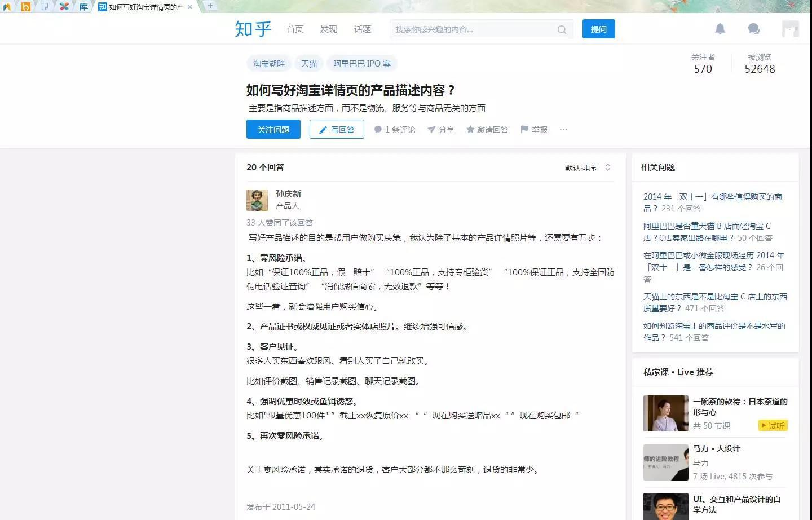Click the 20 个回答 heading
Viewport: 812px width, 520px height.
265,167
